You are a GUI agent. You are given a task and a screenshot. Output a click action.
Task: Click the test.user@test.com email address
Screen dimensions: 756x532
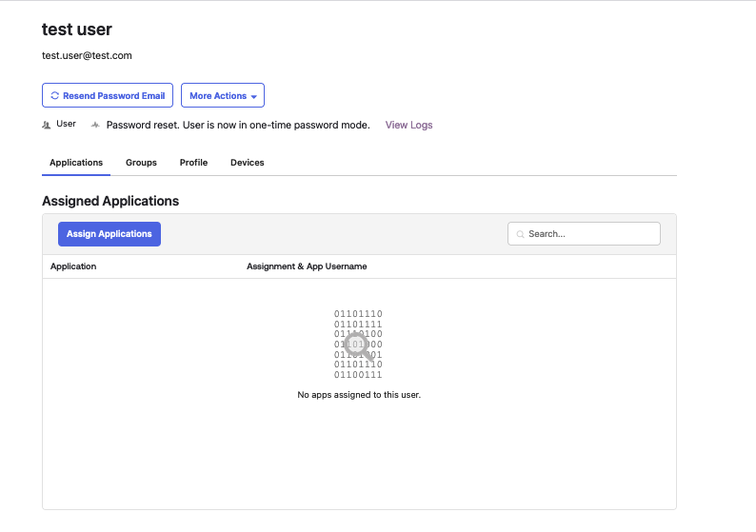87,55
